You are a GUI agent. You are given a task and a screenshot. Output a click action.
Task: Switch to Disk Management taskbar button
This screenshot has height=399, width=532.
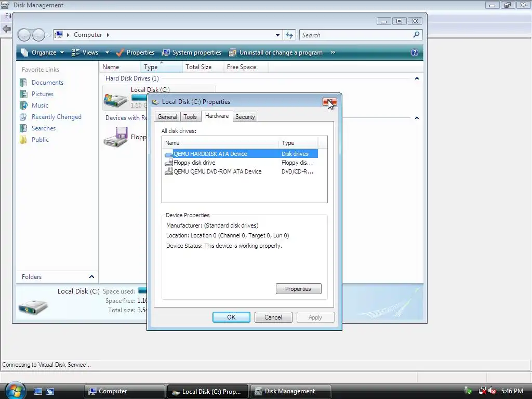pos(290,391)
